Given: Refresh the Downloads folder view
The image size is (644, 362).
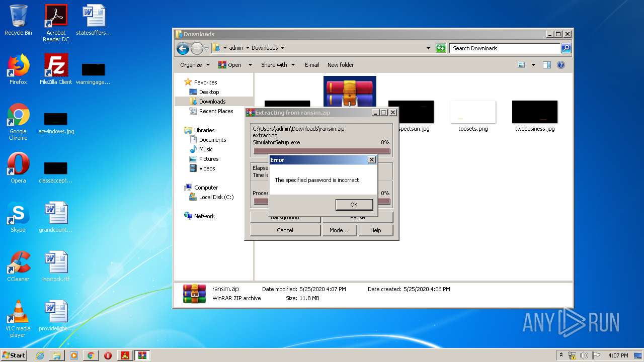Looking at the screenshot, I should 441,48.
